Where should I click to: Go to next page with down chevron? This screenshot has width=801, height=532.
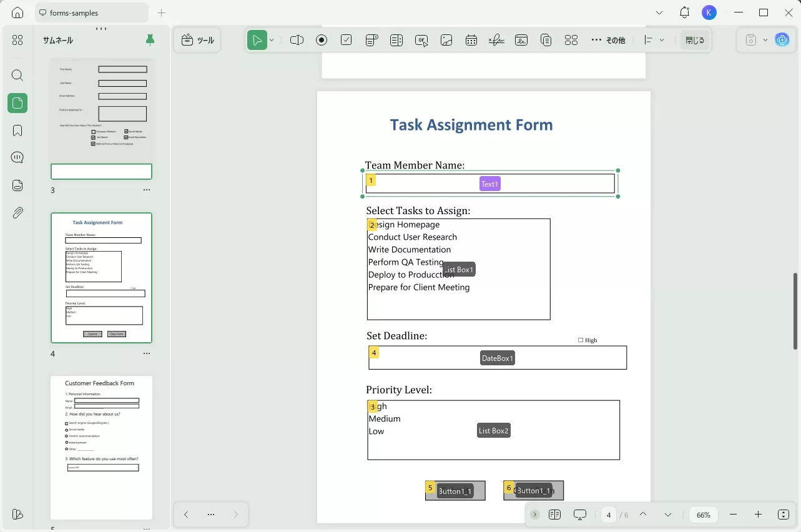668,515
